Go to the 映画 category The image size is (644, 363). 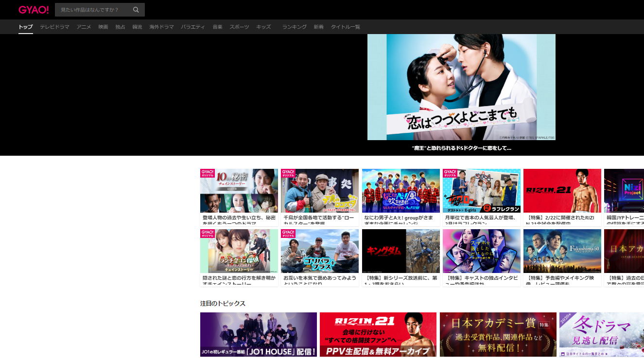[103, 27]
